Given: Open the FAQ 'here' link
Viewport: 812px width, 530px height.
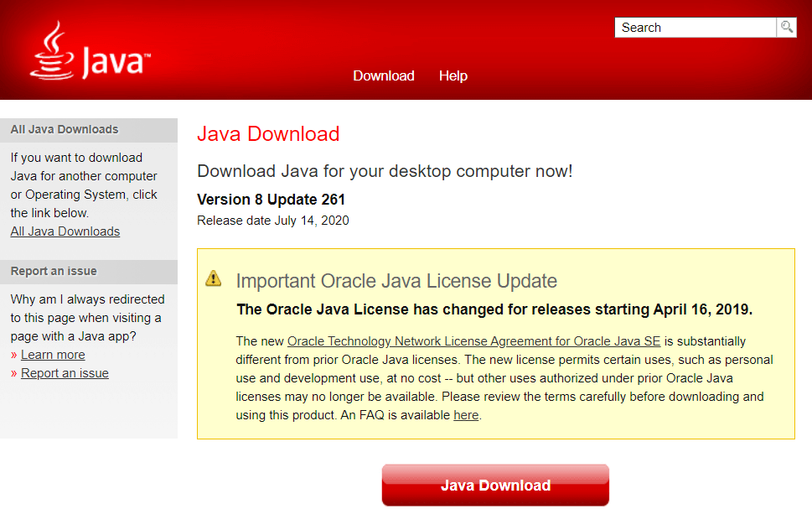Looking at the screenshot, I should point(466,415).
